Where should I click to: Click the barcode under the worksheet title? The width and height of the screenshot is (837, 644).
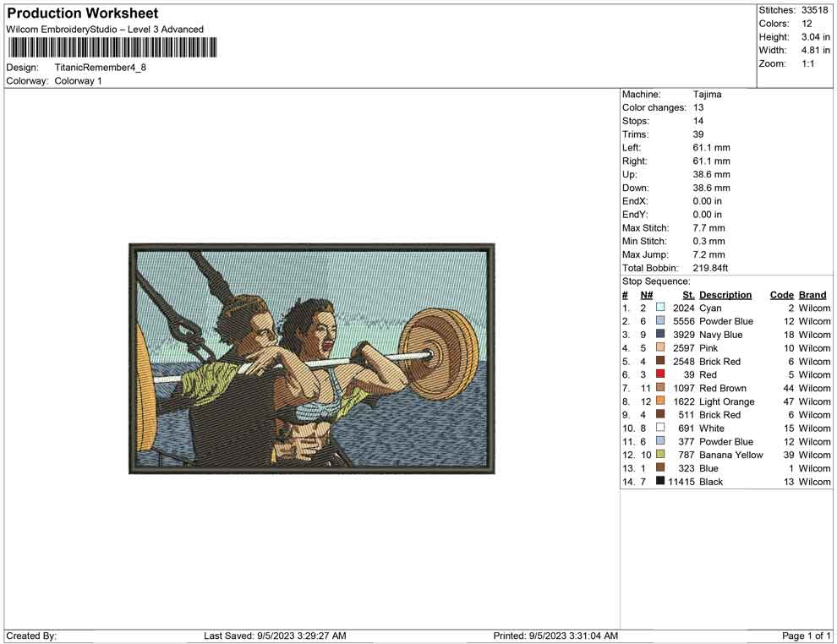[x=112, y=47]
